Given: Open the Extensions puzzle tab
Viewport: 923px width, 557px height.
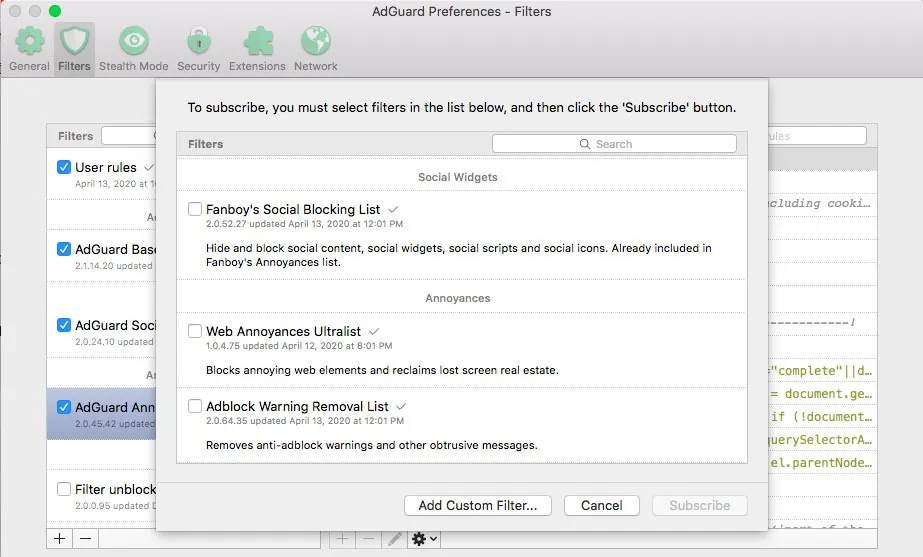Looking at the screenshot, I should (257, 49).
